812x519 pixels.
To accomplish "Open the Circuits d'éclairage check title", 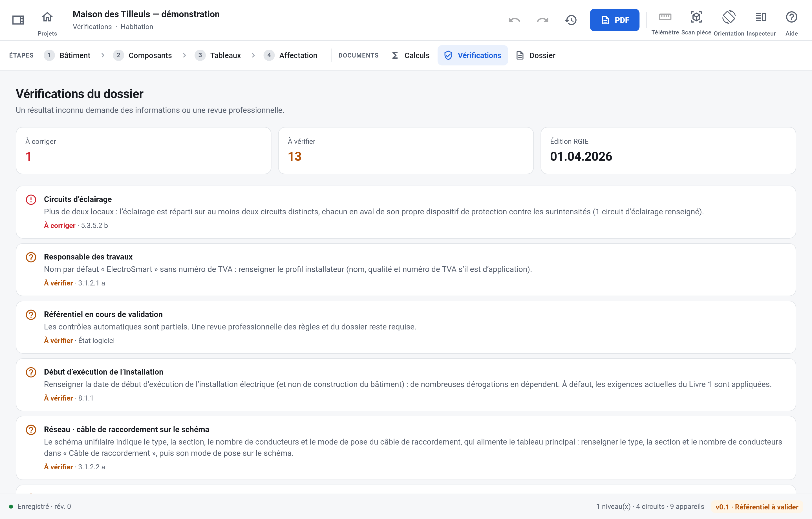I will pyautogui.click(x=78, y=199).
